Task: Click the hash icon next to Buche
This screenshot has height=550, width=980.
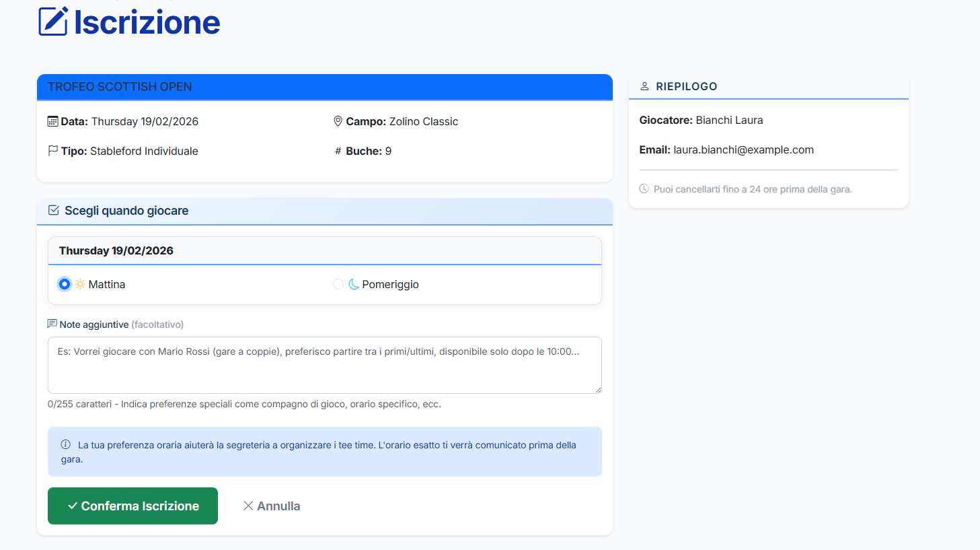Action: [x=338, y=151]
